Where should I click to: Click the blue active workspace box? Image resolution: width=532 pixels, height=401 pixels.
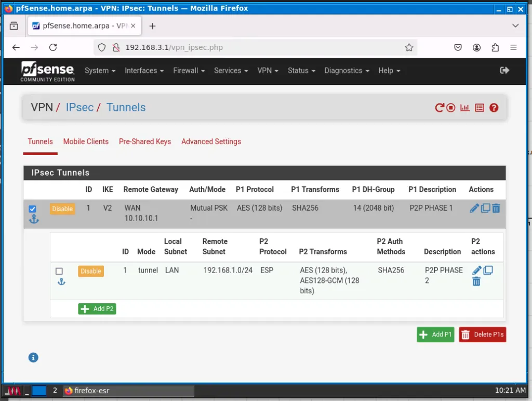(39, 391)
